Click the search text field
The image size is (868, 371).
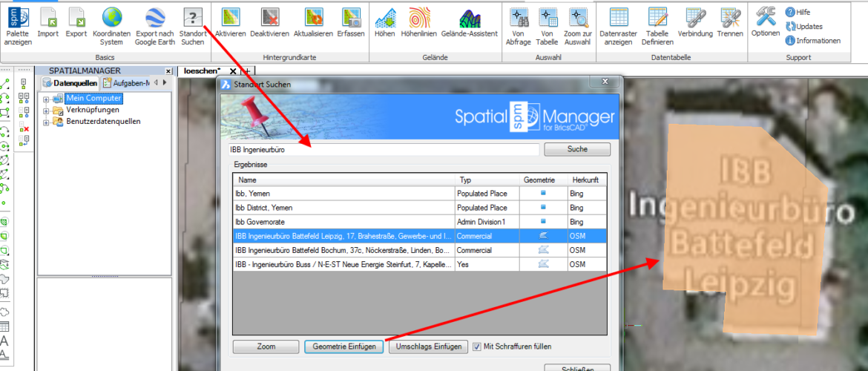pos(384,149)
